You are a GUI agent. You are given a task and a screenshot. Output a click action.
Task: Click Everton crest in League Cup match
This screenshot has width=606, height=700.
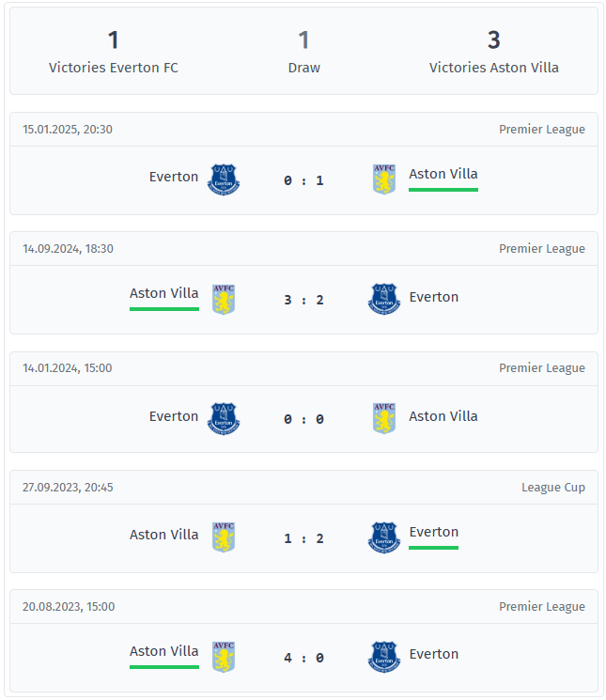coord(384,538)
